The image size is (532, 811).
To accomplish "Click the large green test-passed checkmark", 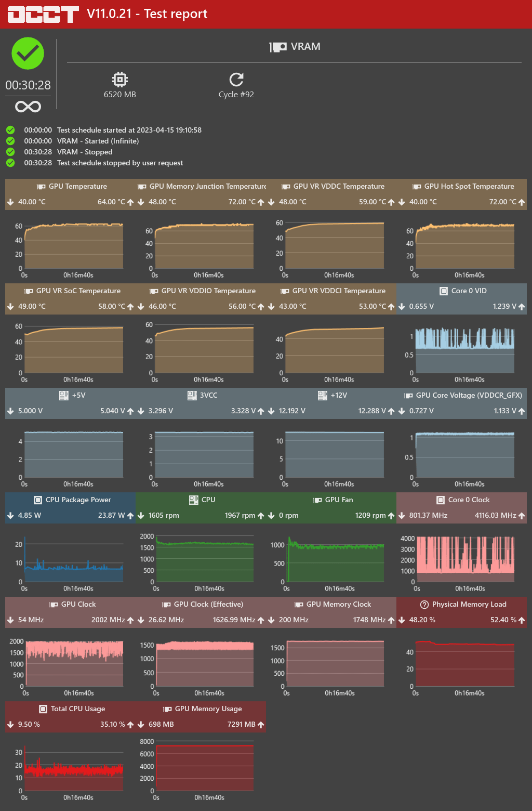I will click(x=28, y=54).
